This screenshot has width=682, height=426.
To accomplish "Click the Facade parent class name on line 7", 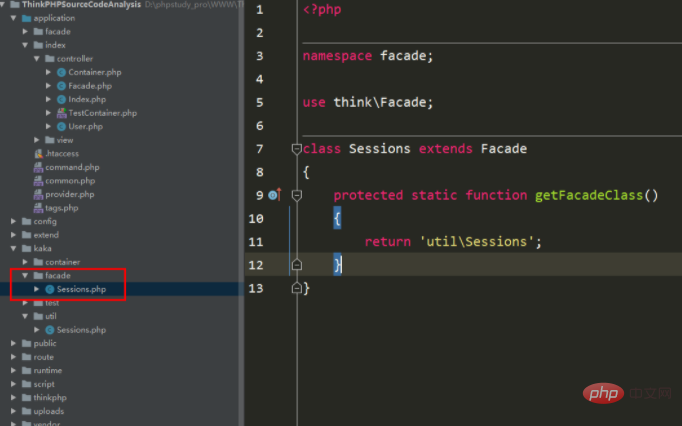I will pyautogui.click(x=504, y=149).
